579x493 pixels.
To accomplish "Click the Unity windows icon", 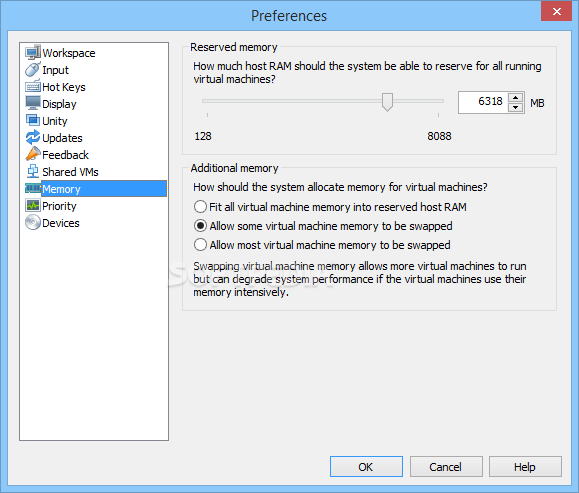I will [x=33, y=120].
